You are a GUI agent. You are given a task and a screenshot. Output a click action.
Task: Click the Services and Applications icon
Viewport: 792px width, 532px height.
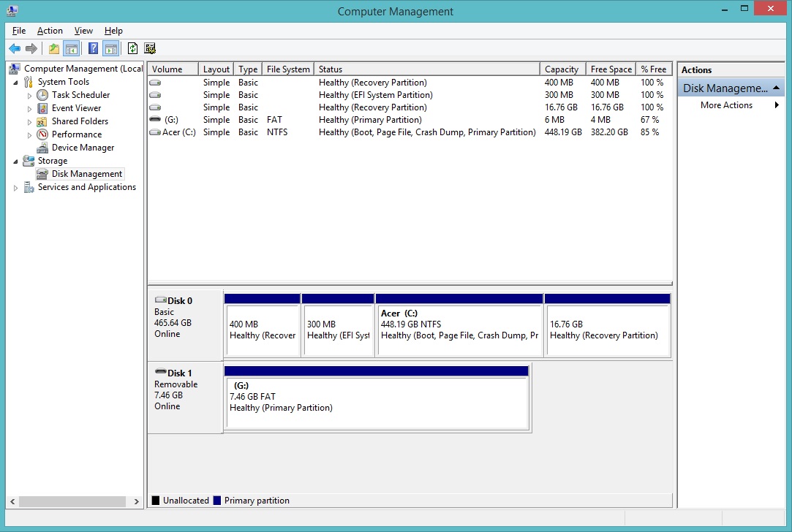(x=29, y=187)
